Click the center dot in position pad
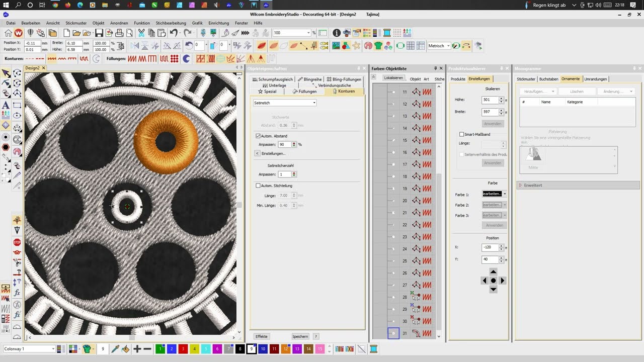The image size is (644, 362). point(493,281)
